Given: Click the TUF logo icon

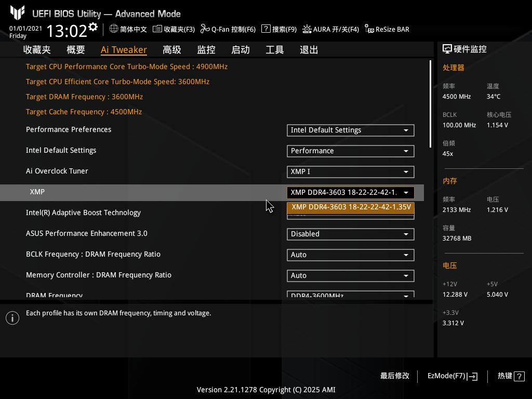Looking at the screenshot, I should 17,13.
